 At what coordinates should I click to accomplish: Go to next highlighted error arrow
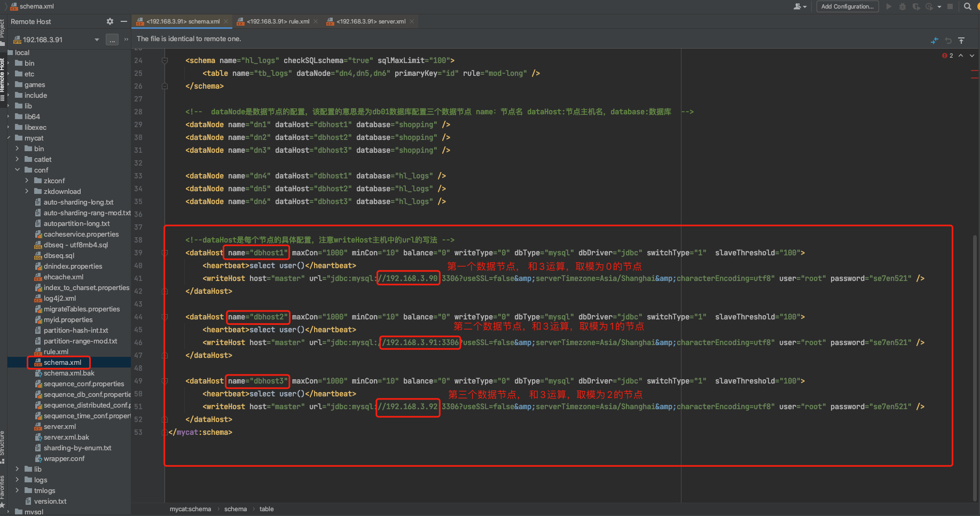pyautogui.click(x=972, y=56)
